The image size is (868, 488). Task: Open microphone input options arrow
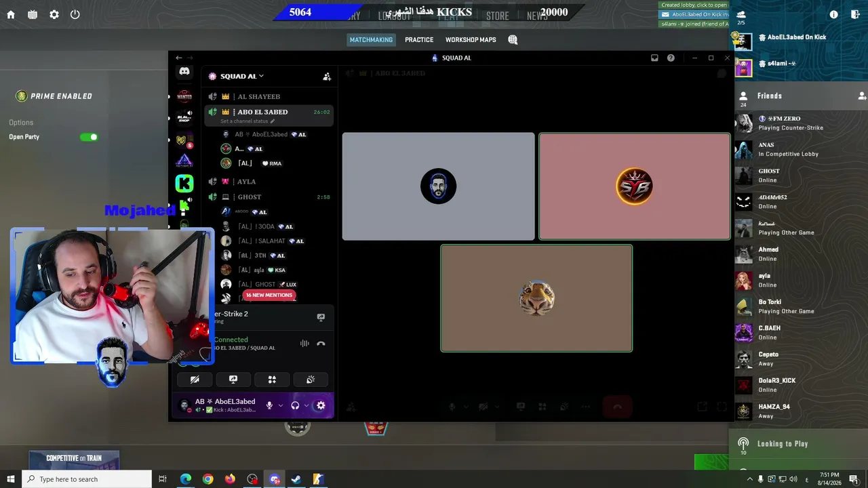point(281,405)
